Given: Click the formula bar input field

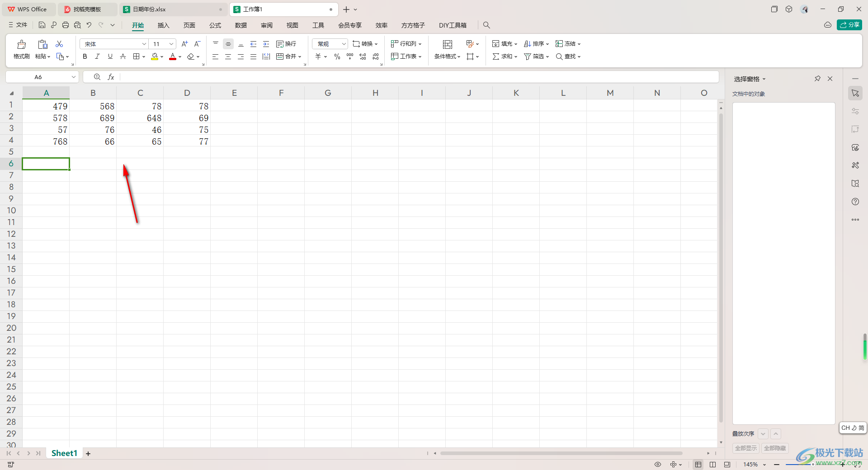Looking at the screenshot, I should [419, 77].
